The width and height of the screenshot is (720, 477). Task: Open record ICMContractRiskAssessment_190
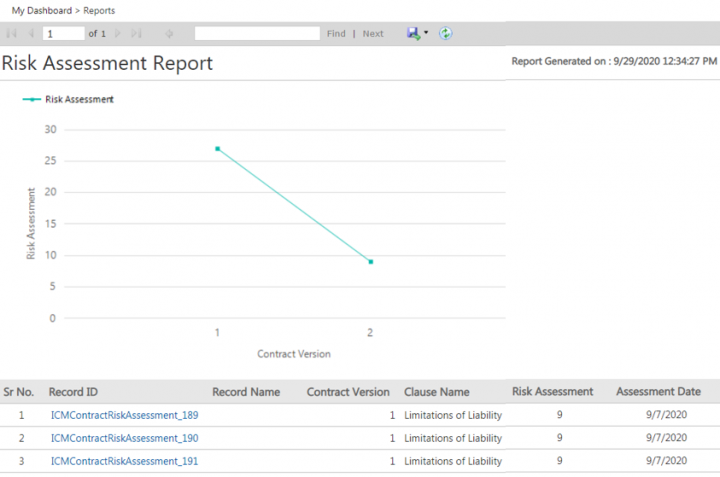click(x=124, y=438)
